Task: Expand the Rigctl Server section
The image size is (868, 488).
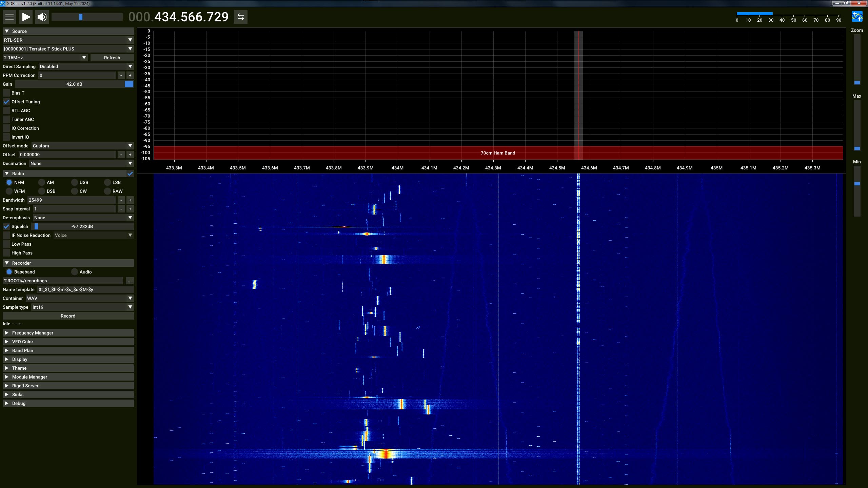Action: tap(68, 386)
